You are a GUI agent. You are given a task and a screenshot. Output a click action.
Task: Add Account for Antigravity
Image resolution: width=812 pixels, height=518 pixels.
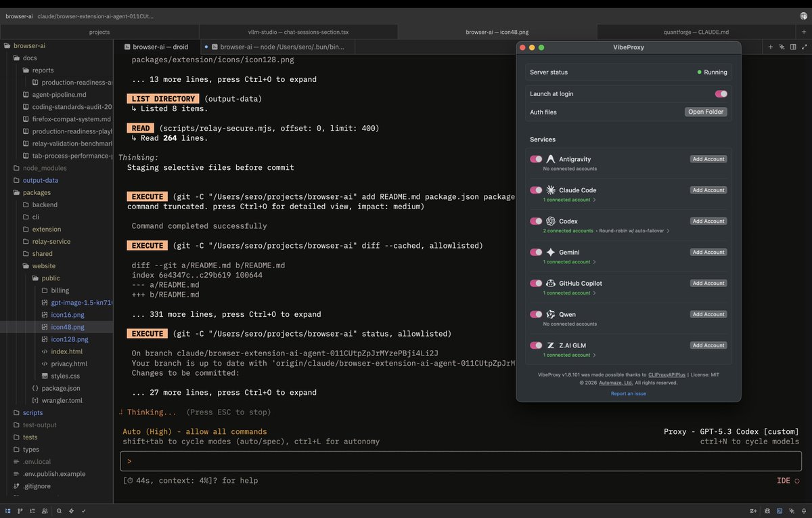[708, 159]
